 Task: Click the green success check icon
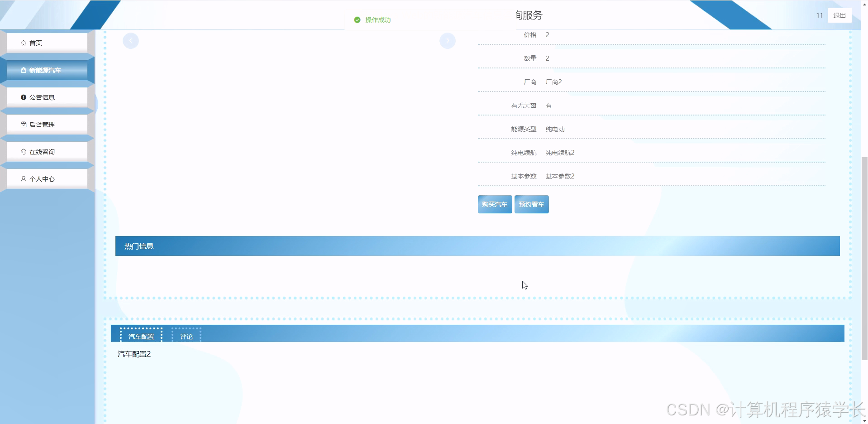point(357,20)
